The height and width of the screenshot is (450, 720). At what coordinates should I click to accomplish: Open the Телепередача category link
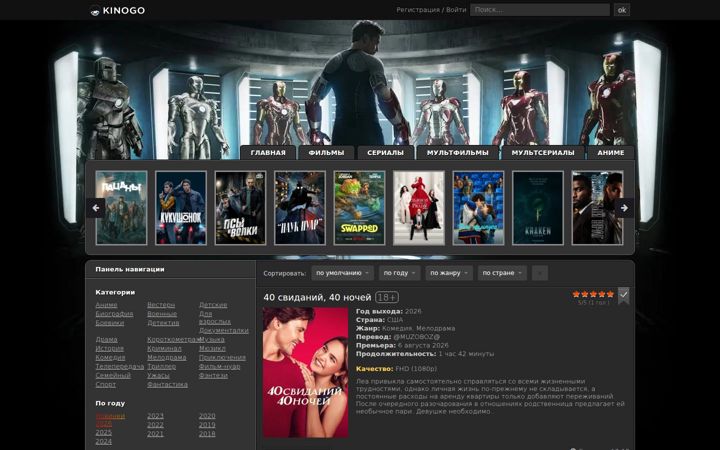point(120,366)
